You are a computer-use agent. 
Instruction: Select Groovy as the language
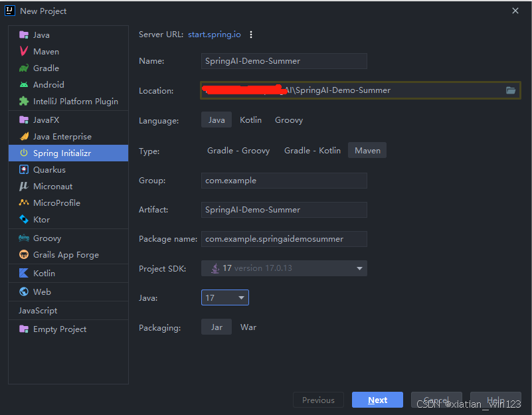288,120
